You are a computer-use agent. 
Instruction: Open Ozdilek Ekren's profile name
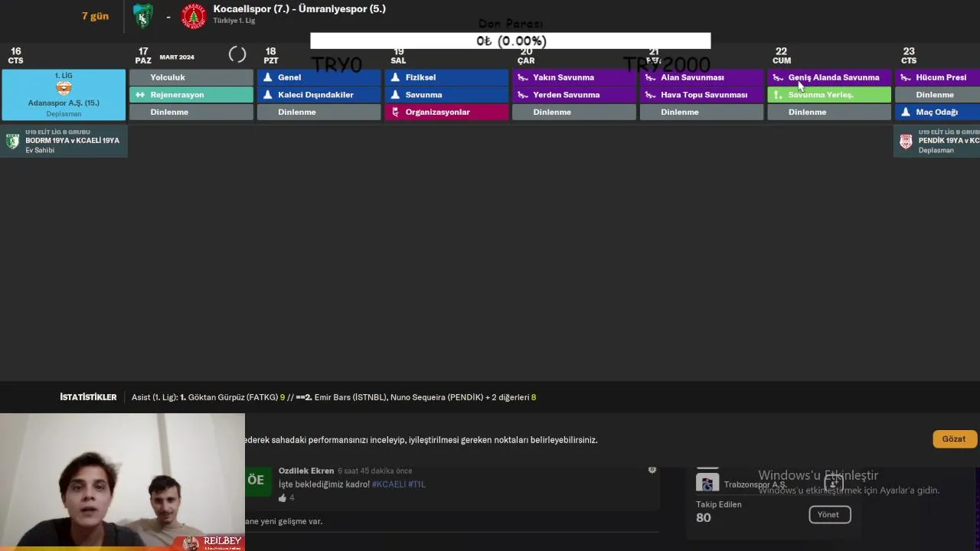click(x=306, y=471)
